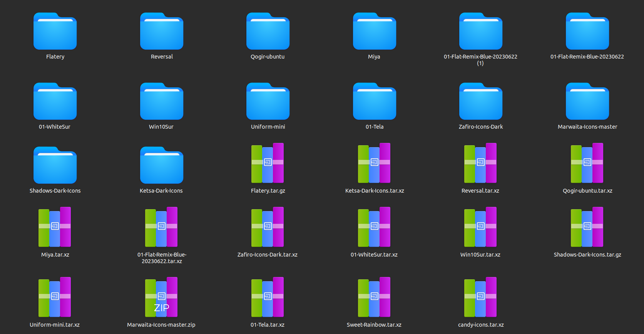Click the folder name label 'Qogir-ubuntu'
Image resolution: width=644 pixels, height=334 pixels.
(x=268, y=57)
